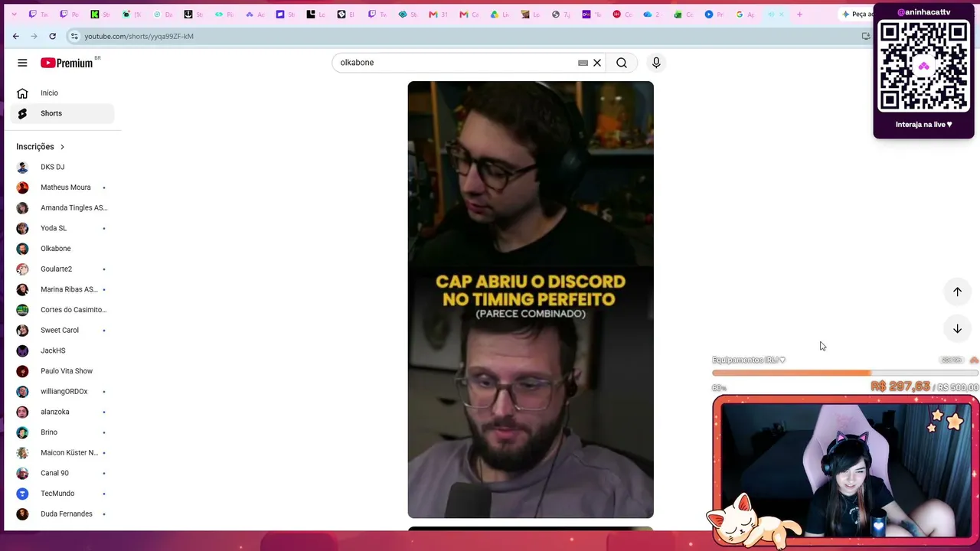Screen dimensions: 980x551
Task: Go to the YouTube Premium home logo
Action: click(67, 63)
